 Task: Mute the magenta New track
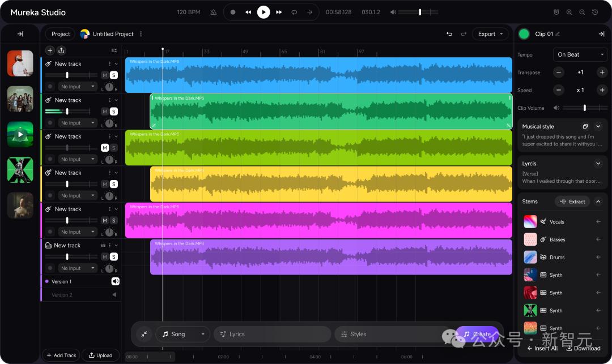(x=105, y=221)
